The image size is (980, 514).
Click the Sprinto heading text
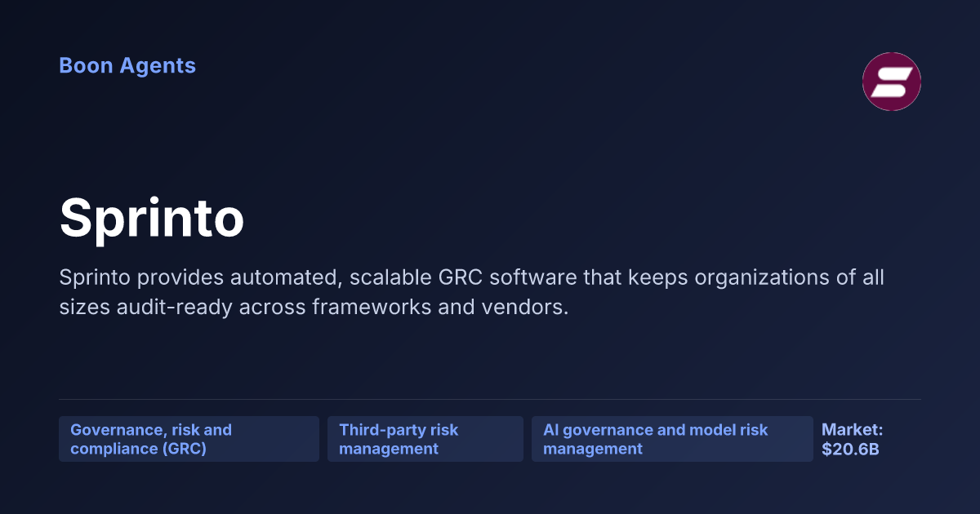(152, 219)
